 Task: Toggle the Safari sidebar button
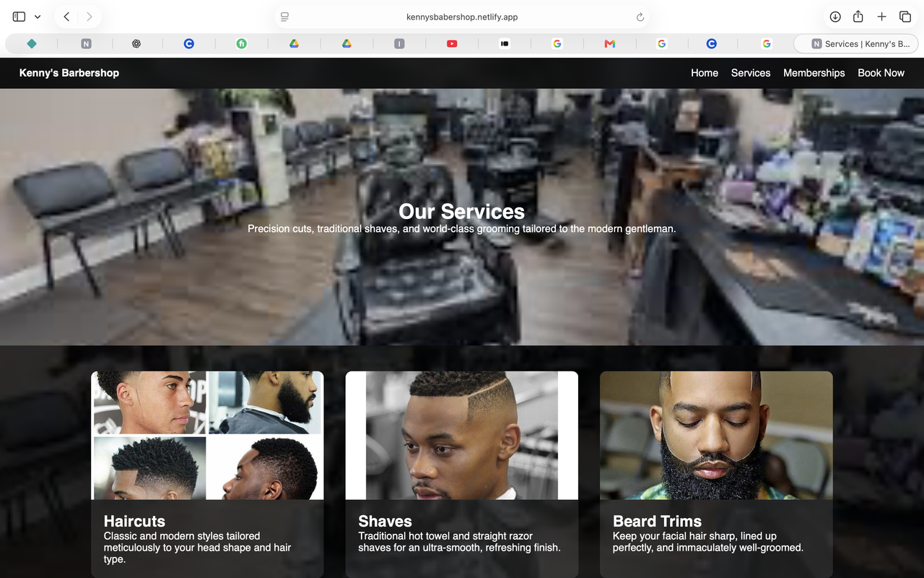19,17
